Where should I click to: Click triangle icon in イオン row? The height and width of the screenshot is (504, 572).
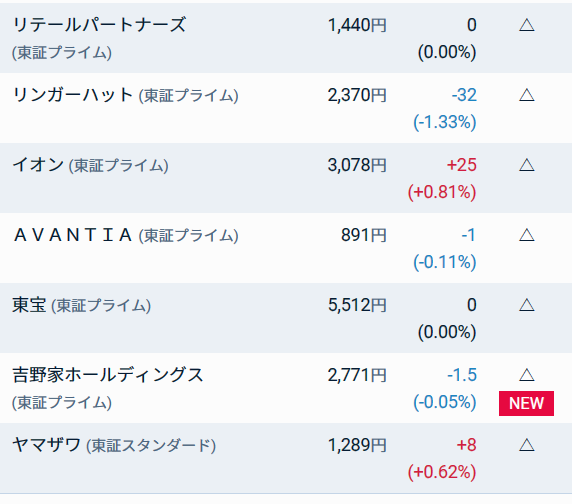[526, 165]
